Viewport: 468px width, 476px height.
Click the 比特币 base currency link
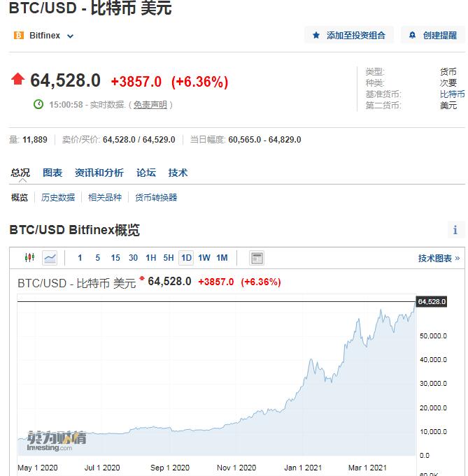(452, 94)
